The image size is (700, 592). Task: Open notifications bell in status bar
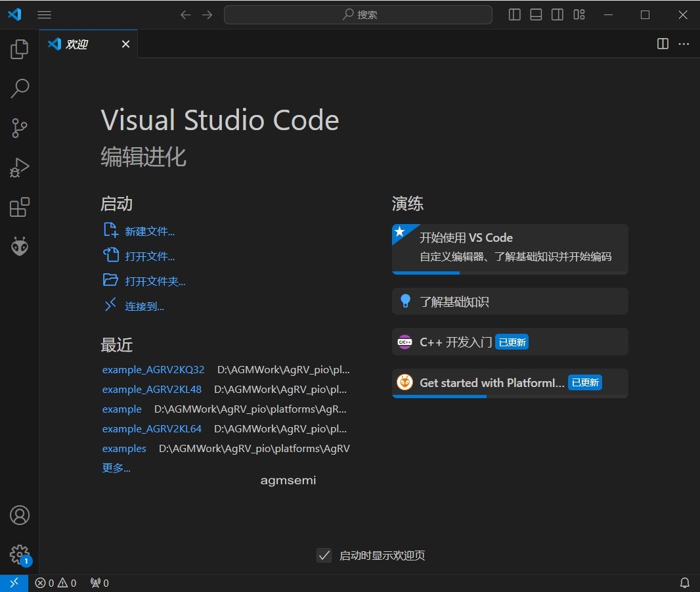(684, 583)
